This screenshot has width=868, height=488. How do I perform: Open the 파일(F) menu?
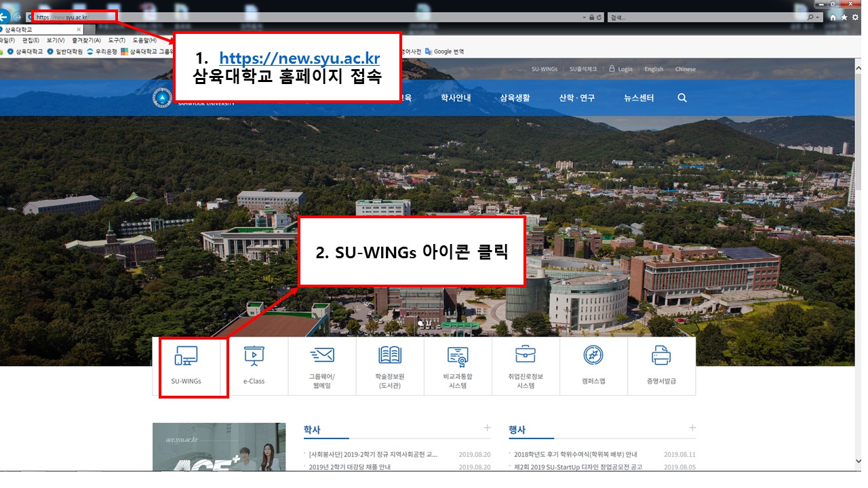click(x=7, y=40)
